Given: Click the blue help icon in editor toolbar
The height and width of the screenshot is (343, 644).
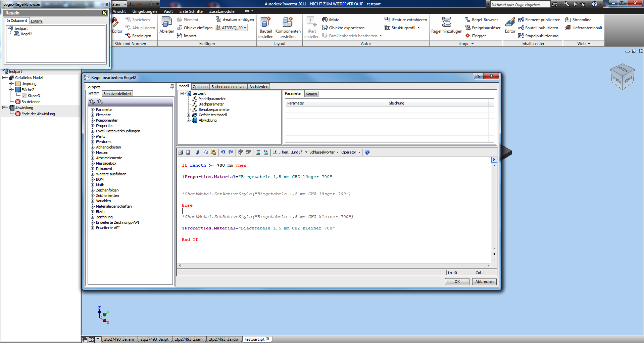Looking at the screenshot, I should pyautogui.click(x=367, y=152).
